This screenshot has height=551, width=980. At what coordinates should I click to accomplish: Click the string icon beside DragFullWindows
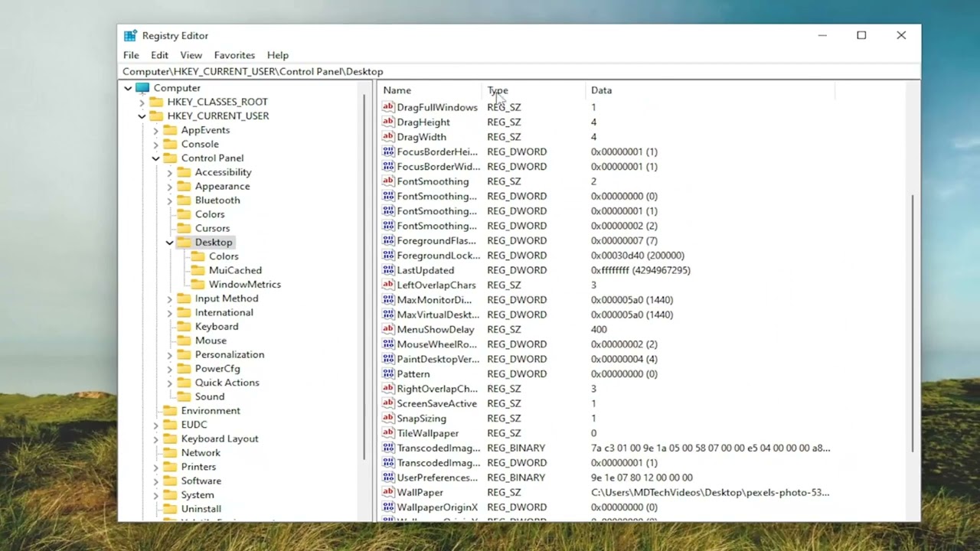(x=388, y=107)
